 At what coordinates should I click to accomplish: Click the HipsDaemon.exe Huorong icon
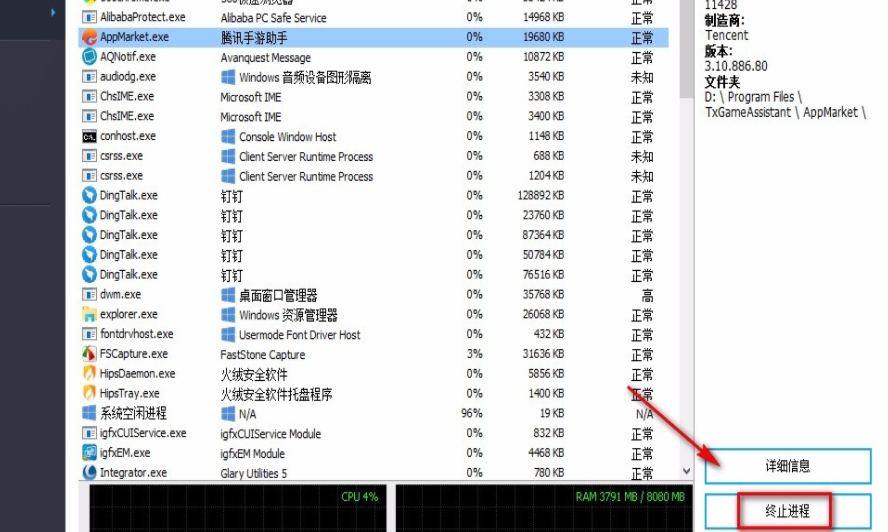click(89, 374)
